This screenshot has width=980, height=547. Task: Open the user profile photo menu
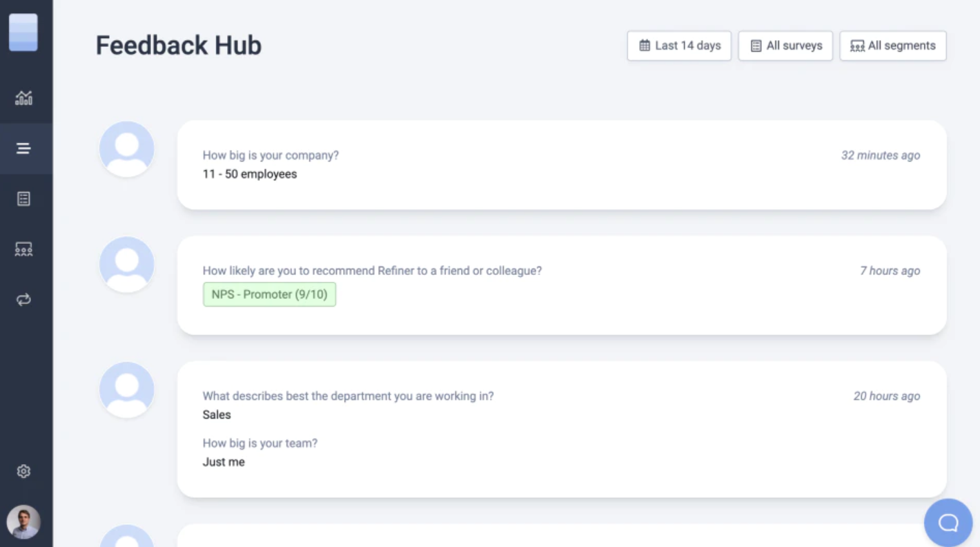coord(23,522)
